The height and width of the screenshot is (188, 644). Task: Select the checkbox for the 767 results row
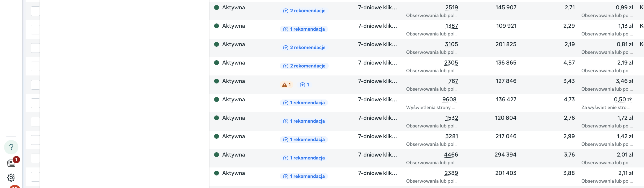[35, 85]
